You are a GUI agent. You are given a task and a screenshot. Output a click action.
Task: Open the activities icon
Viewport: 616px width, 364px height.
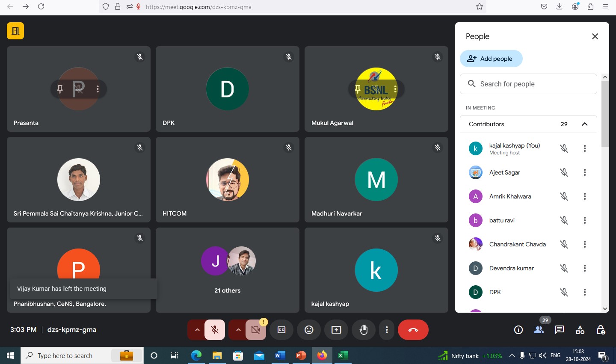pos(580,330)
